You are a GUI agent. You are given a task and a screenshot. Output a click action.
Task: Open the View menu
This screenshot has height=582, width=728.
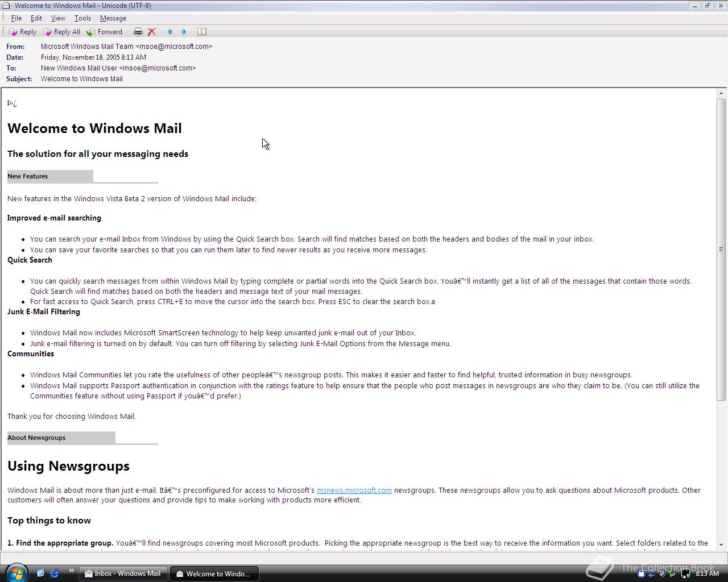(58, 18)
